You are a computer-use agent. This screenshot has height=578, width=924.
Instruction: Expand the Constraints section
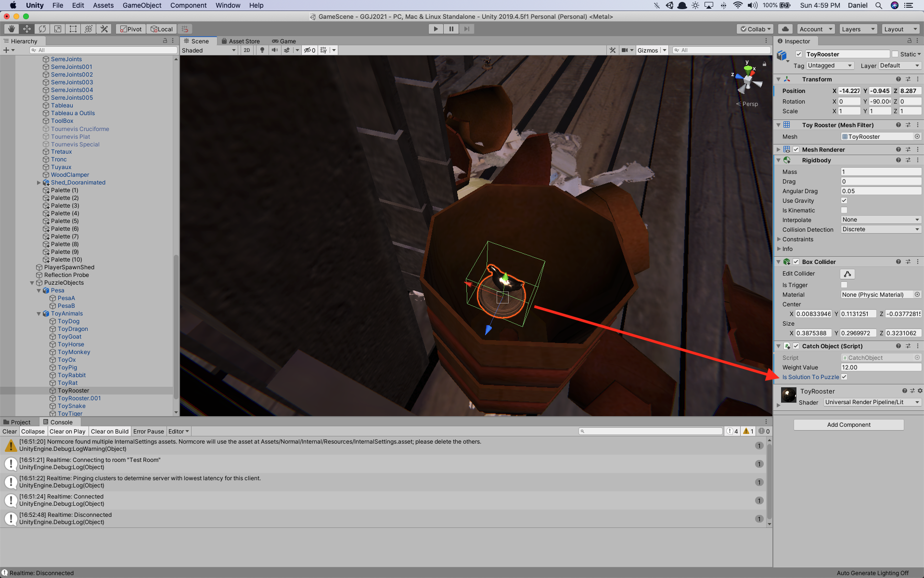click(779, 239)
